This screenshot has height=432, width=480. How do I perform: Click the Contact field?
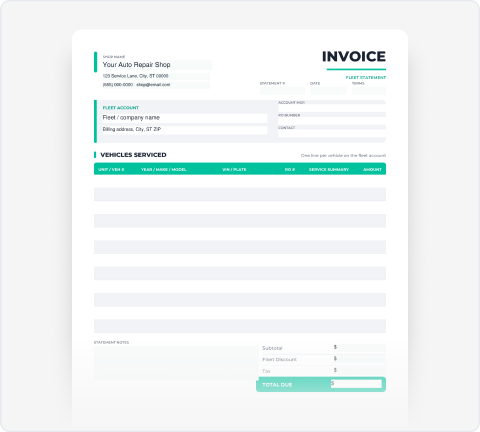click(332, 133)
